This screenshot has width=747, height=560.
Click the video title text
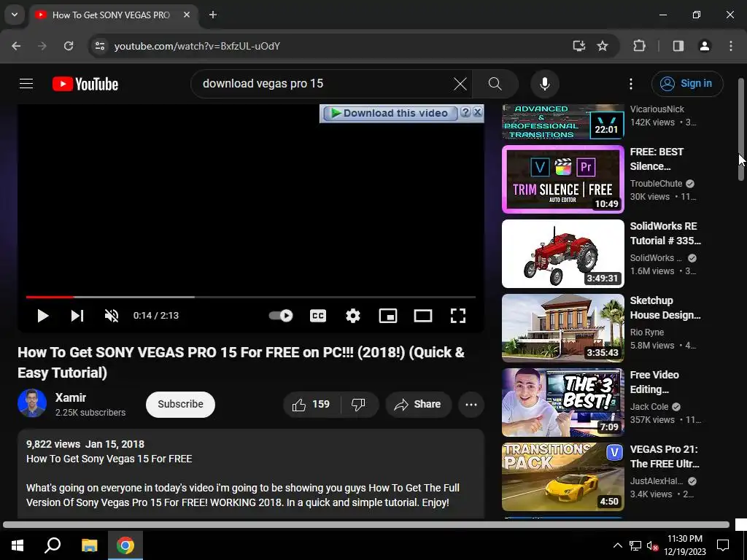[x=241, y=362]
